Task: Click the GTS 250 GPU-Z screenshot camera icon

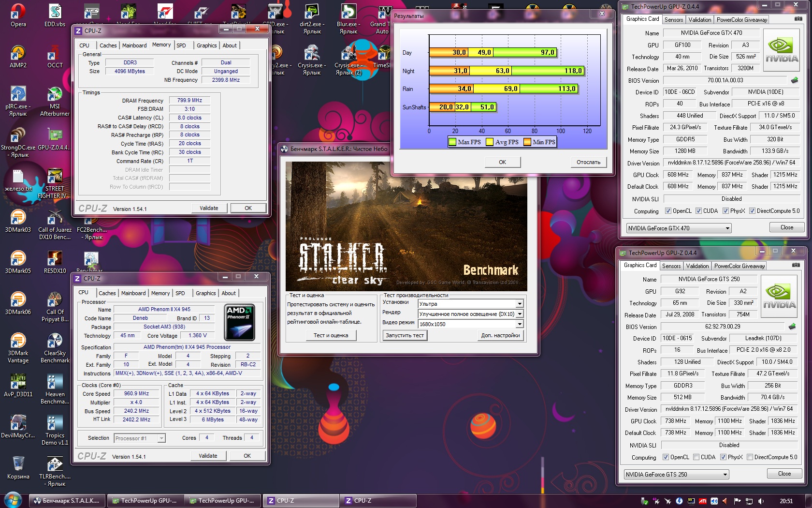Action: click(796, 265)
